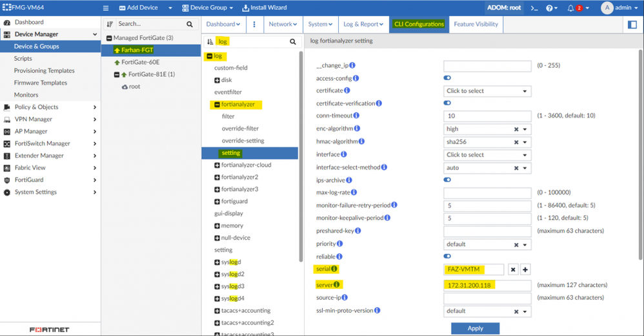Toggle the access-config switch
The image size is (644, 336).
click(x=447, y=78)
